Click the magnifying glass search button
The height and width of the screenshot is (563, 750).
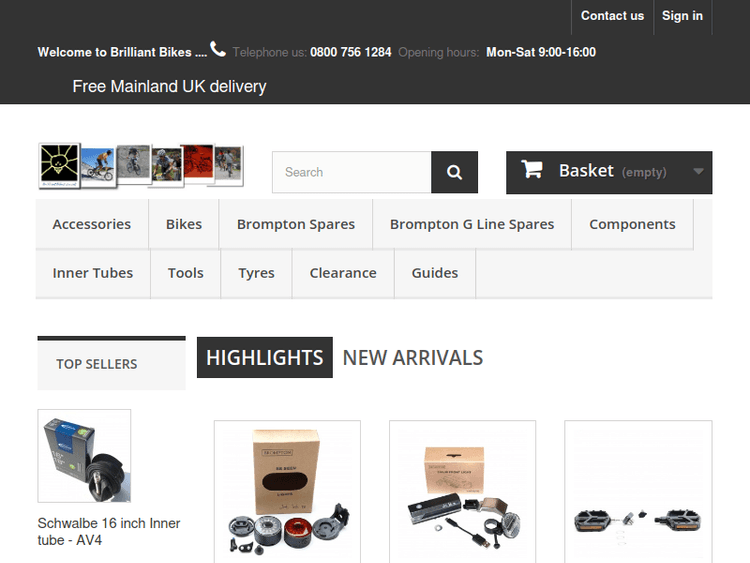tap(454, 172)
